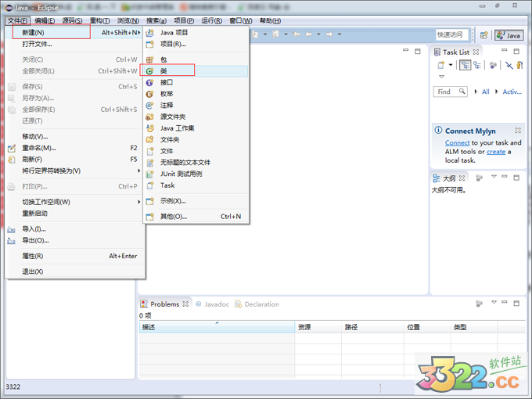Click back navigation arrow in toolbar

(308, 34)
